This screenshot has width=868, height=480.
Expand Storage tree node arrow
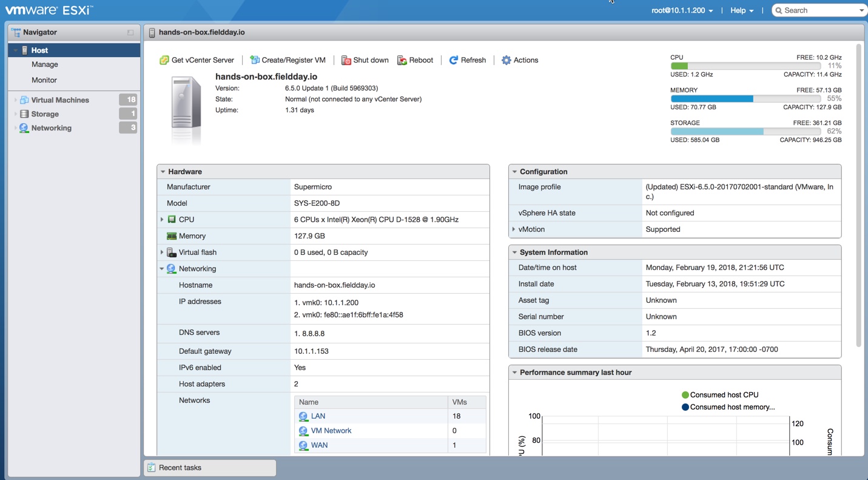(x=15, y=113)
